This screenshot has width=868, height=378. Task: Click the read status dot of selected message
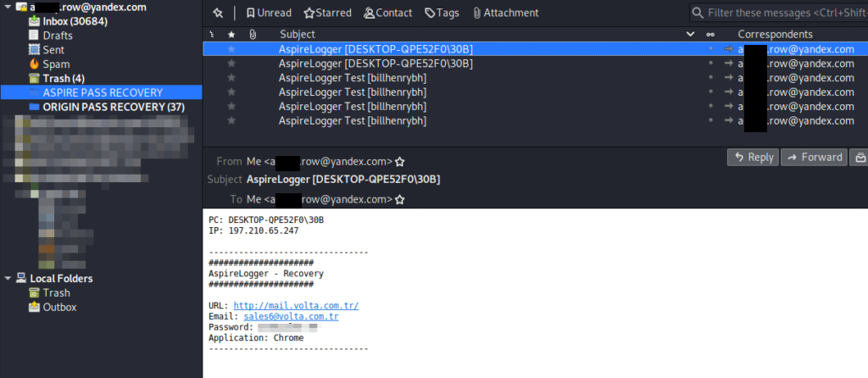click(x=710, y=48)
